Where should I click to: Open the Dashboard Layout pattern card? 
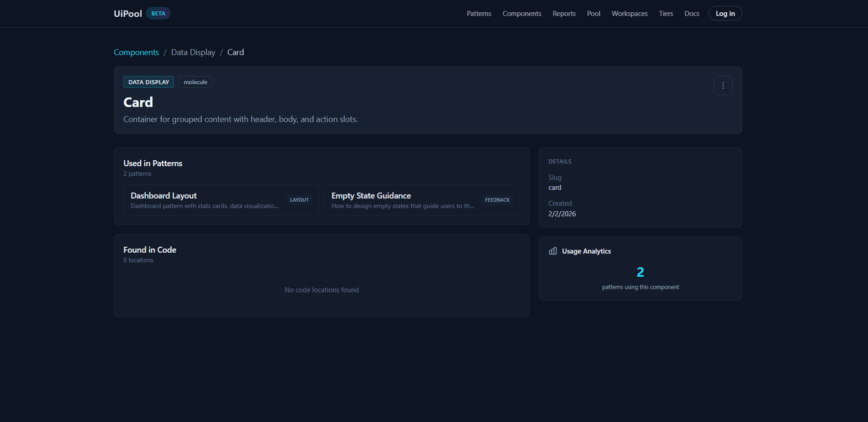coord(221,200)
